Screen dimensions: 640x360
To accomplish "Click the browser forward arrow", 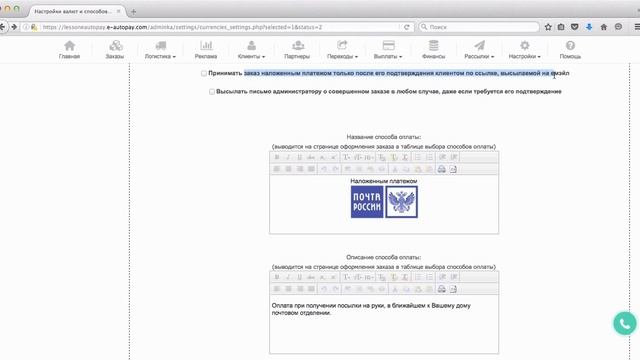I will tap(14, 27).
